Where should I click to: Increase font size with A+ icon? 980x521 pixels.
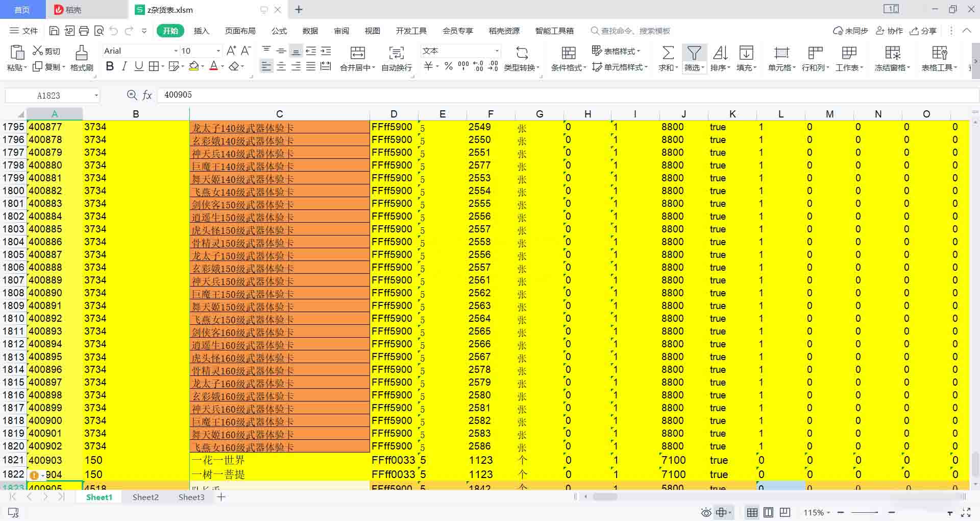coord(231,51)
